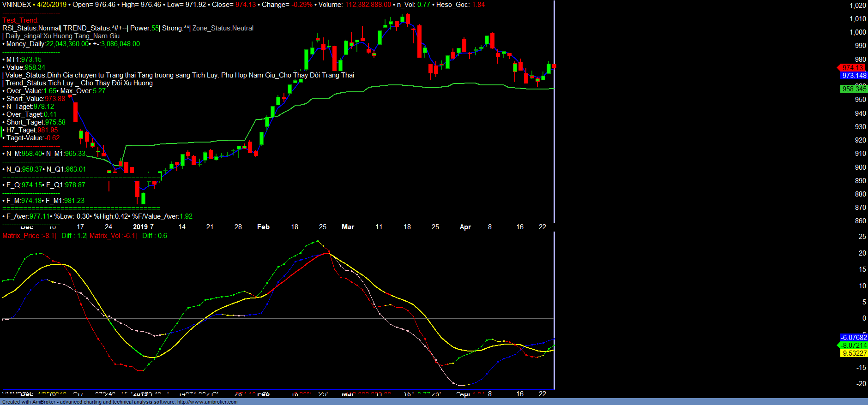Click the F_Aver value 977.11
The image size is (868, 405).
tap(39, 216)
